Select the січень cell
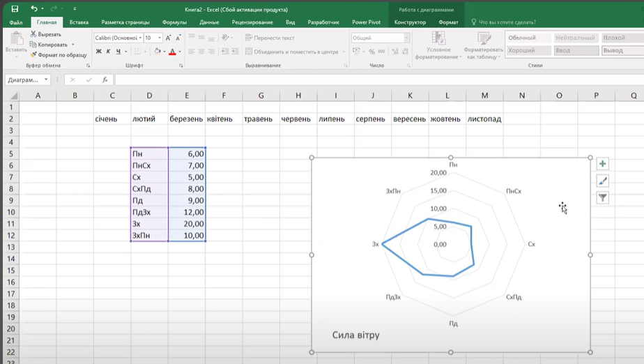This screenshot has width=644, height=364. coord(112,119)
